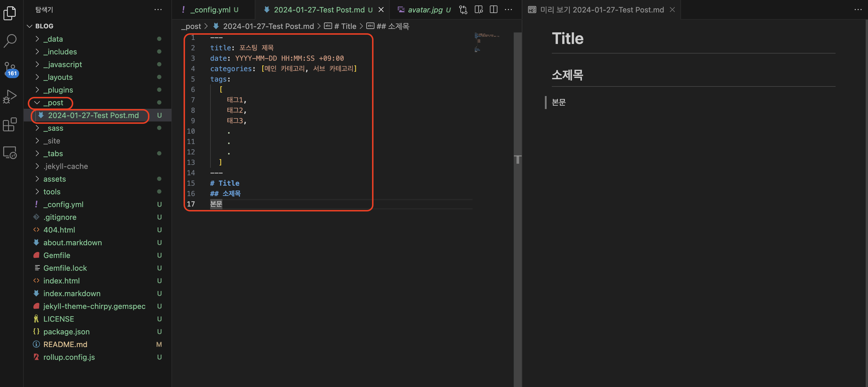
Task: Open the Extensions view icon
Action: [x=10, y=124]
